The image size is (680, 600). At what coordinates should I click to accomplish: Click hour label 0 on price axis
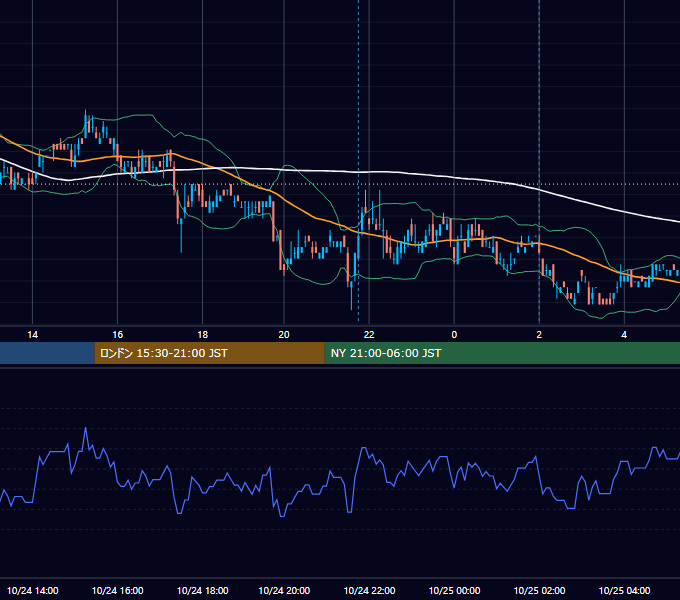(454, 335)
